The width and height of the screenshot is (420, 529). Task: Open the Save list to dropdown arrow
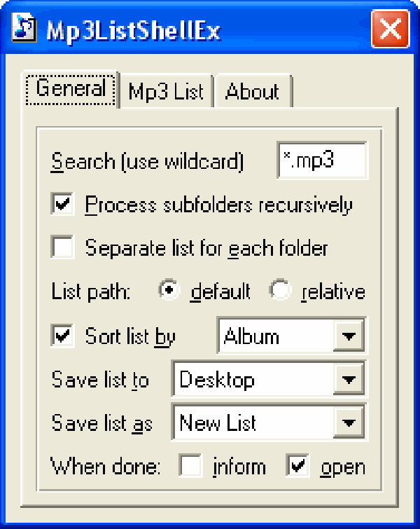[x=348, y=380]
